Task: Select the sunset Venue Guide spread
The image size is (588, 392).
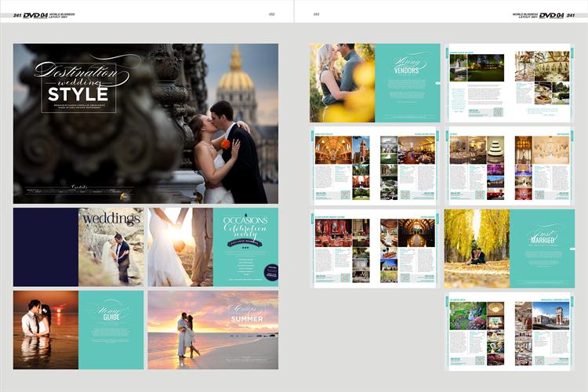Action: point(78,329)
